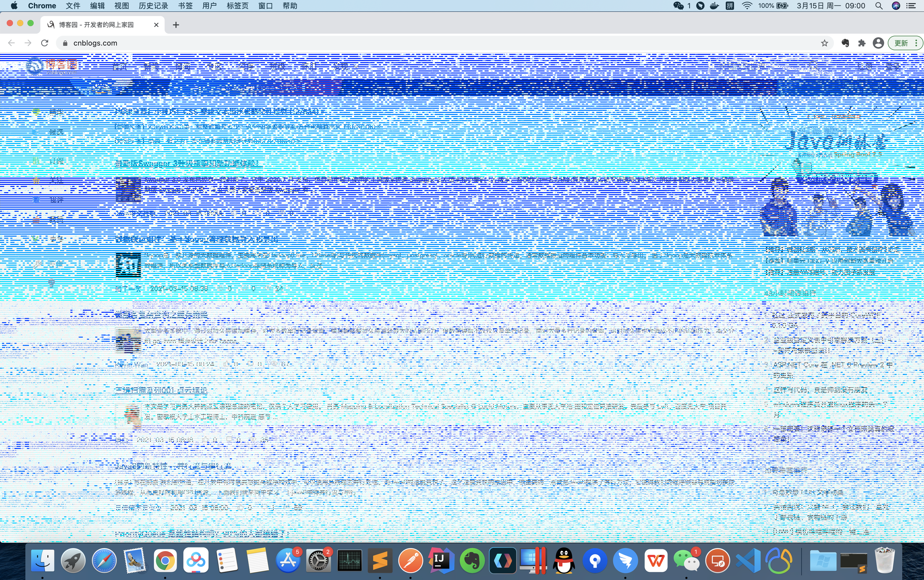Click the Evernote extension icon in the toolbar
This screenshot has height=580, width=924.
click(x=845, y=43)
